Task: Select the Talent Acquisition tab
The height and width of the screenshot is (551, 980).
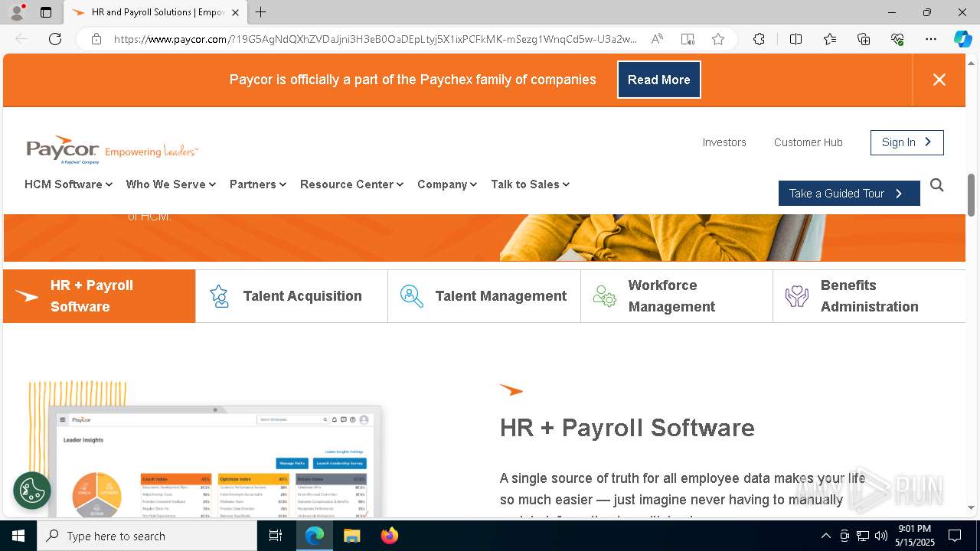Action: (x=292, y=296)
